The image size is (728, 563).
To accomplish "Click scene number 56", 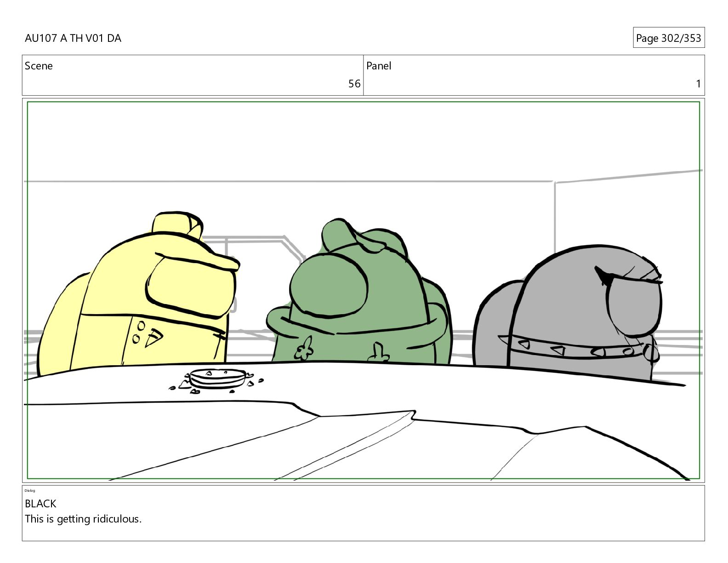I will (354, 84).
